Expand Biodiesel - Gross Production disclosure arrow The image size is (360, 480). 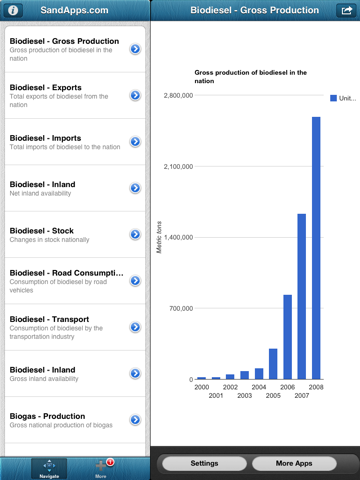tap(135, 49)
